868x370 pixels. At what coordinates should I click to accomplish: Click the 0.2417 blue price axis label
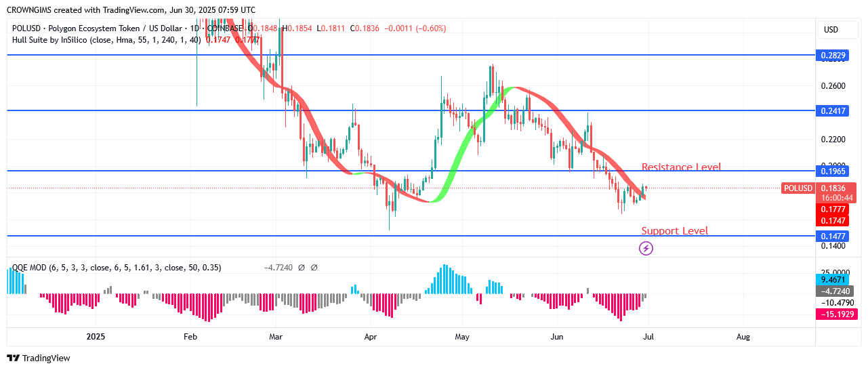point(833,110)
